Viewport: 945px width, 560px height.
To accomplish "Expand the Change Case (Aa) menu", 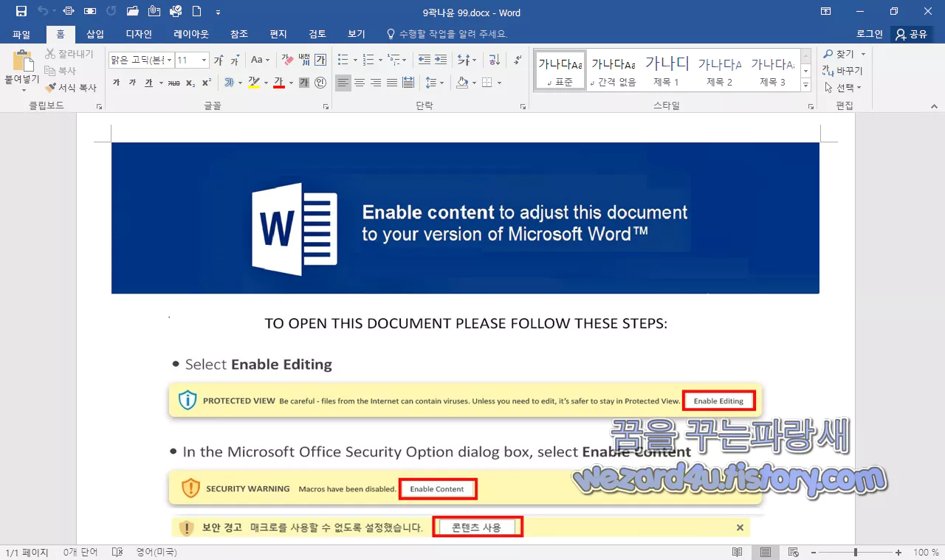I will [x=260, y=60].
